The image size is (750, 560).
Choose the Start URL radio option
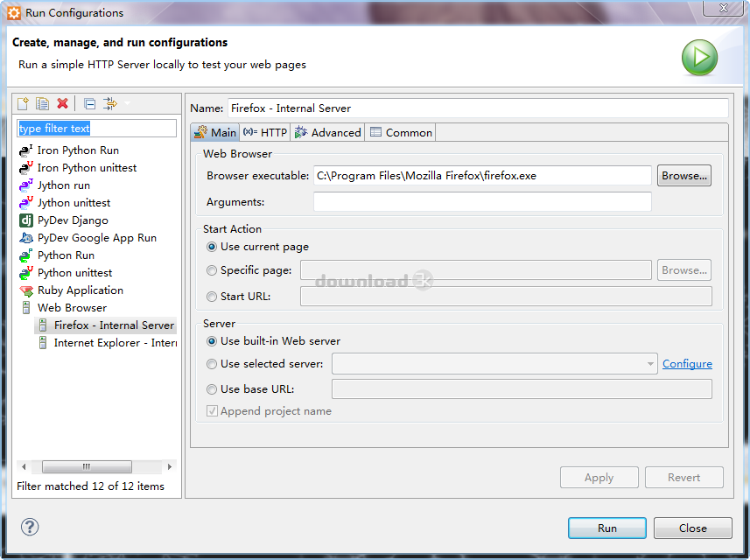pyautogui.click(x=212, y=297)
